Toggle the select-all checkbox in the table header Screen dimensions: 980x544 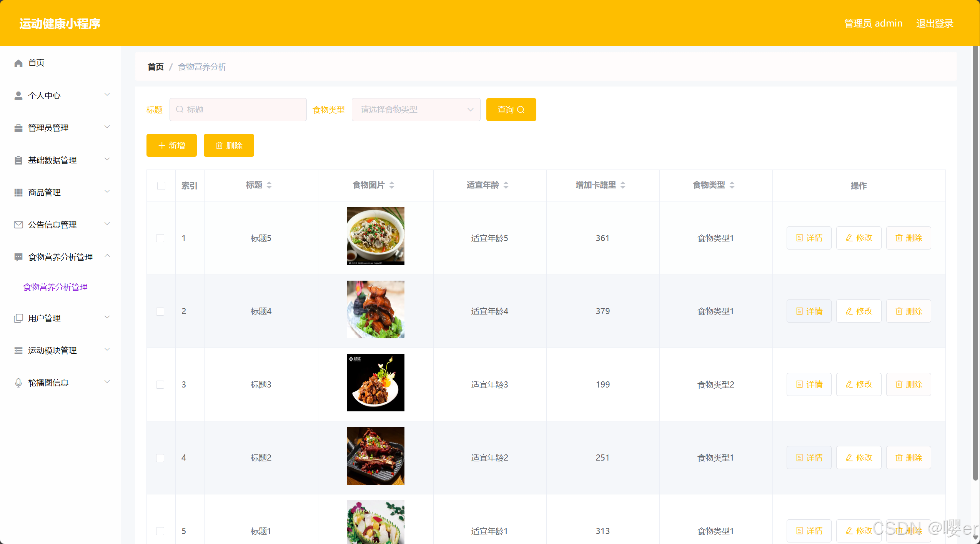[x=161, y=186]
